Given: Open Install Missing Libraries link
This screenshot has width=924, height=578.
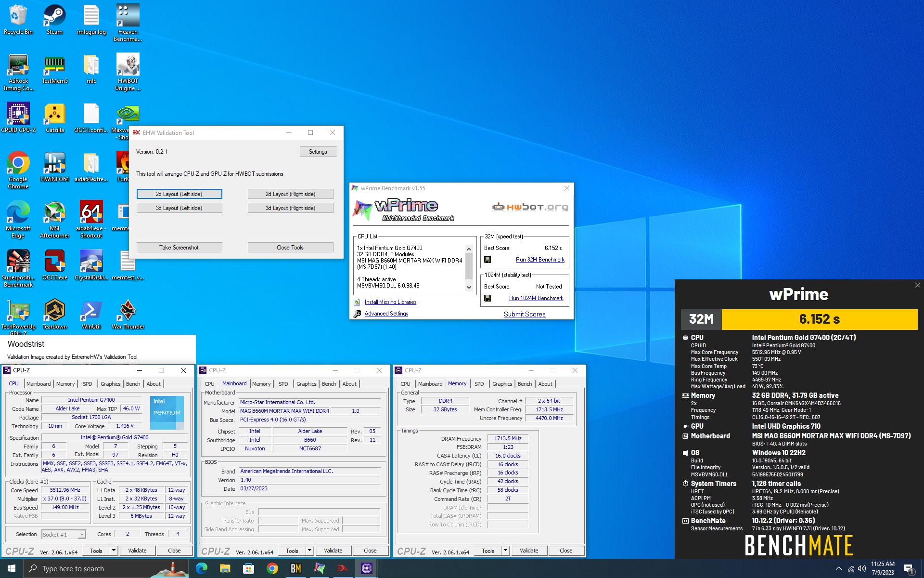Looking at the screenshot, I should 390,302.
